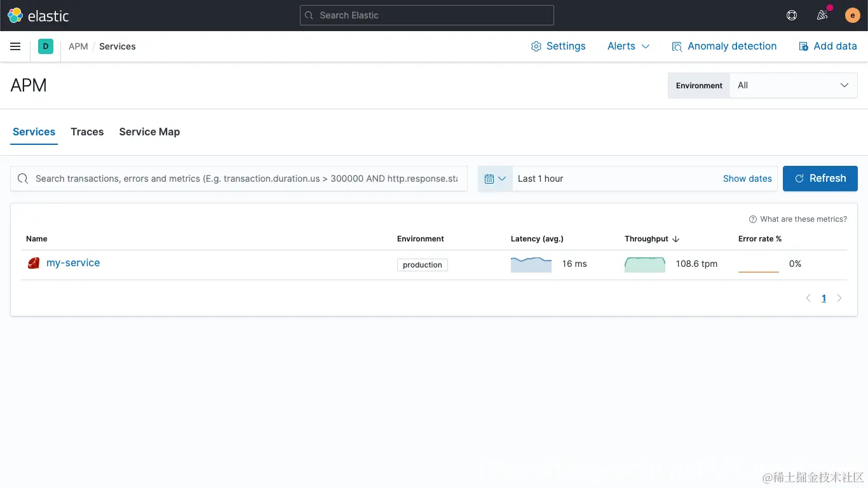Click the Error rate % column header
Screen dimensions: 868x488
[760, 239]
